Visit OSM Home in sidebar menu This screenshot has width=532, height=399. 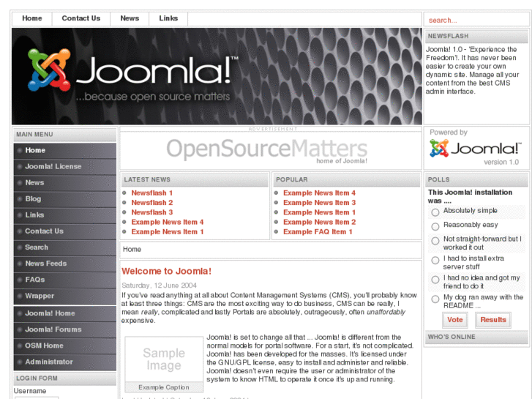pyautogui.click(x=65, y=346)
